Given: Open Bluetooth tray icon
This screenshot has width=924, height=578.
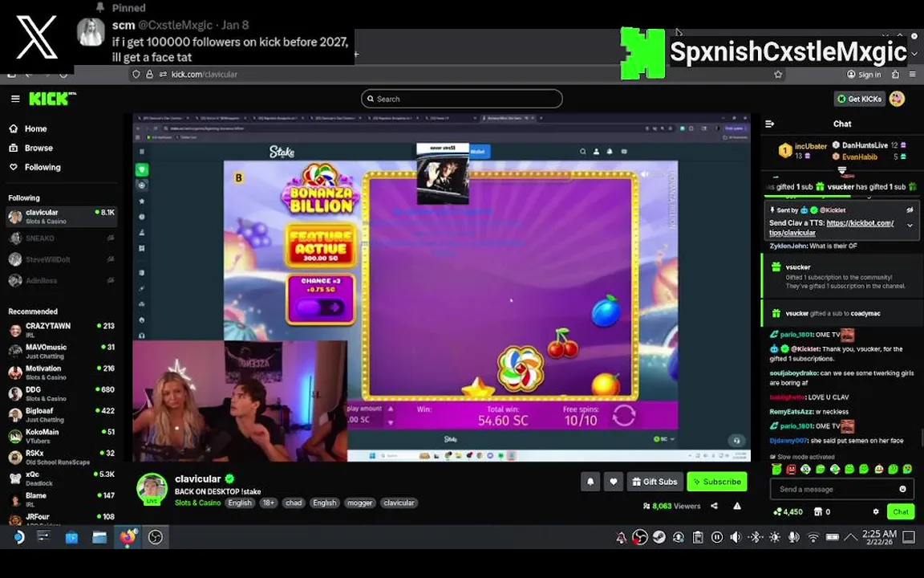Looking at the screenshot, I should [755, 537].
